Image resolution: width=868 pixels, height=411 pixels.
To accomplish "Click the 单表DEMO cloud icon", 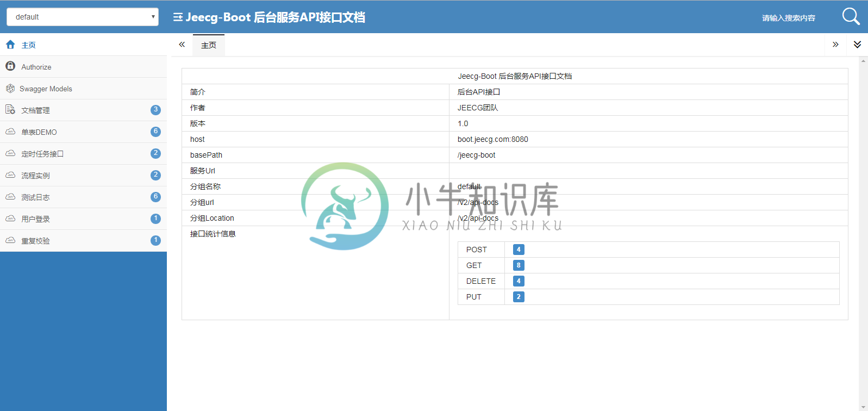I will (x=10, y=132).
